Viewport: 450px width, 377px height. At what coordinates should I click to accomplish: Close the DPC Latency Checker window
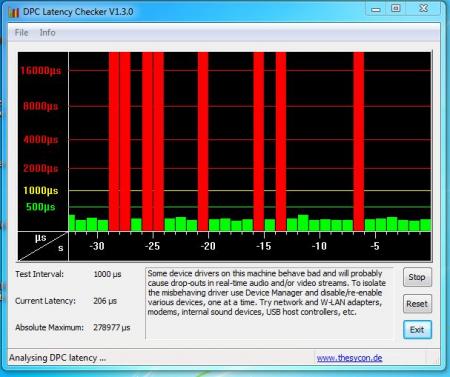(x=424, y=8)
